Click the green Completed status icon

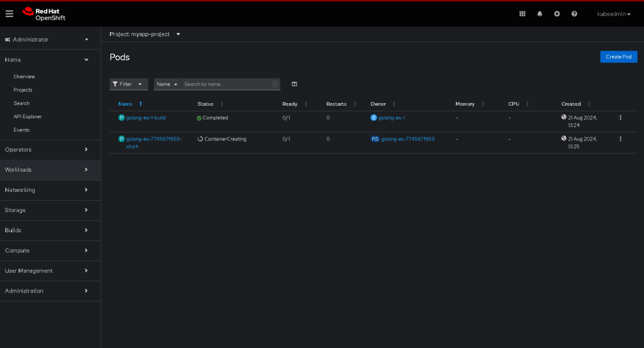(199, 118)
